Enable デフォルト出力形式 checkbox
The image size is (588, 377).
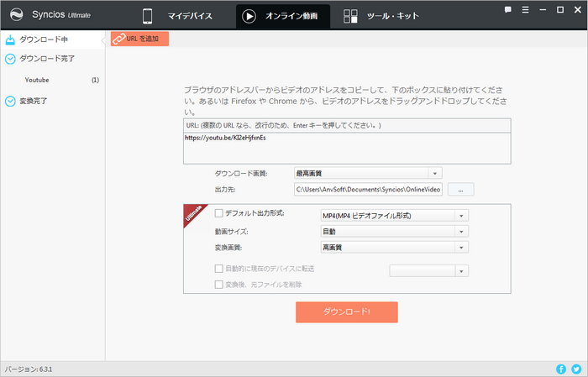tap(218, 213)
